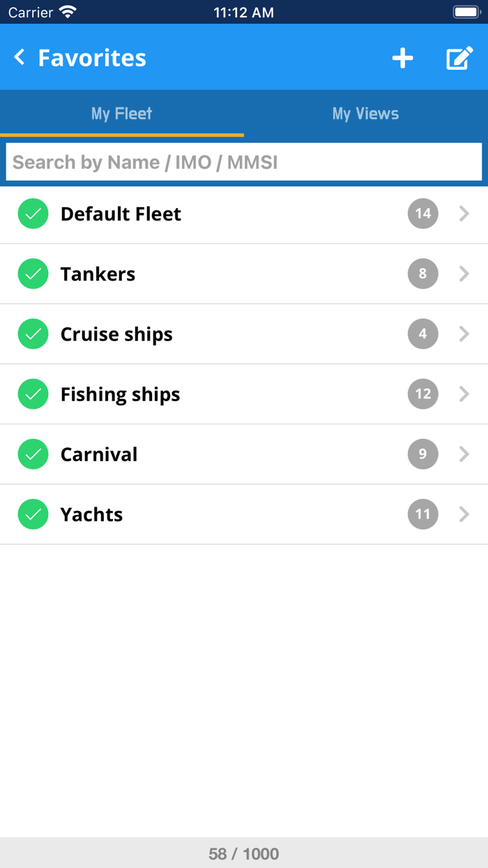This screenshot has height=868, width=488.
Task: Disable the Cruise ships fleet checkmark
Action: pyautogui.click(x=33, y=334)
